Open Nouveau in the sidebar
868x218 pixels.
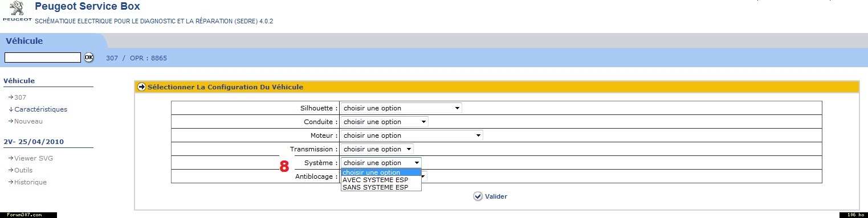(28, 121)
